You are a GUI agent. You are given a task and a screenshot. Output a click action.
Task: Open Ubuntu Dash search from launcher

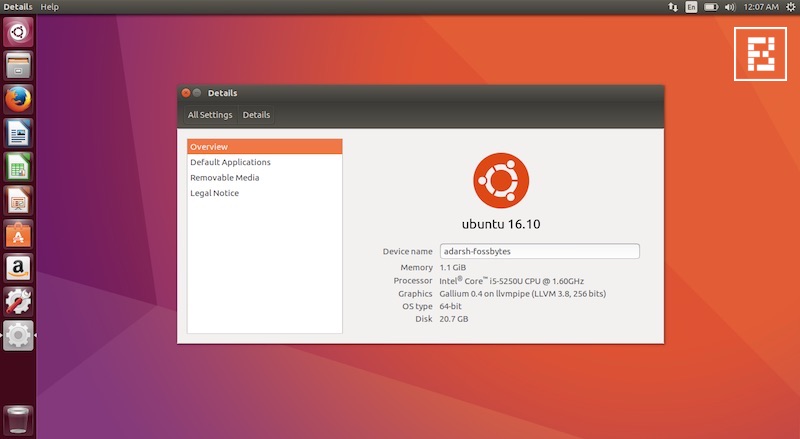(x=18, y=33)
